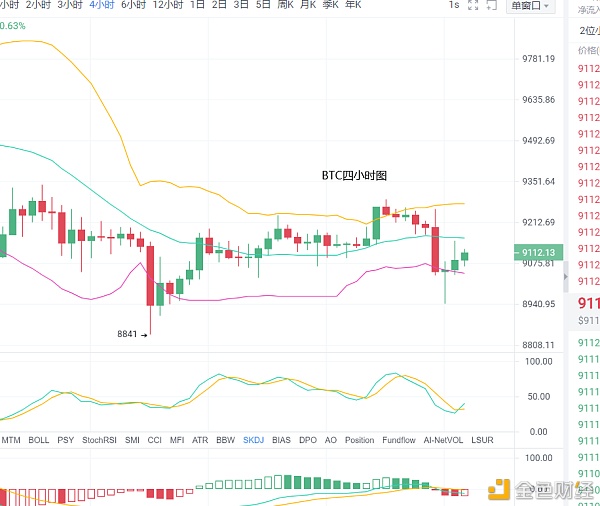This screenshot has width=600, height=506.
Task: Switch to the 3小时 timeframe
Action: coord(70,5)
